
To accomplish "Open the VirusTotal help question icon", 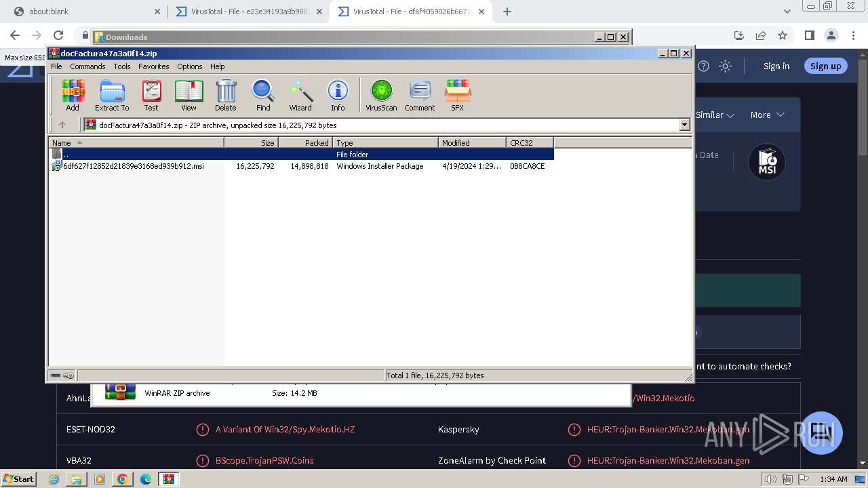I will coord(704,66).
